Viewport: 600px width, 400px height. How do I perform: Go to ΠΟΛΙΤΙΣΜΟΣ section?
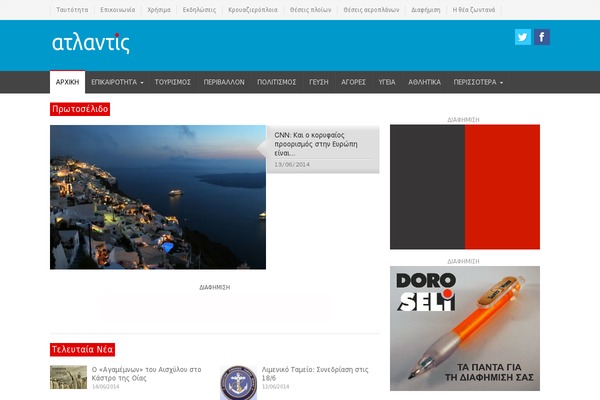click(x=277, y=82)
